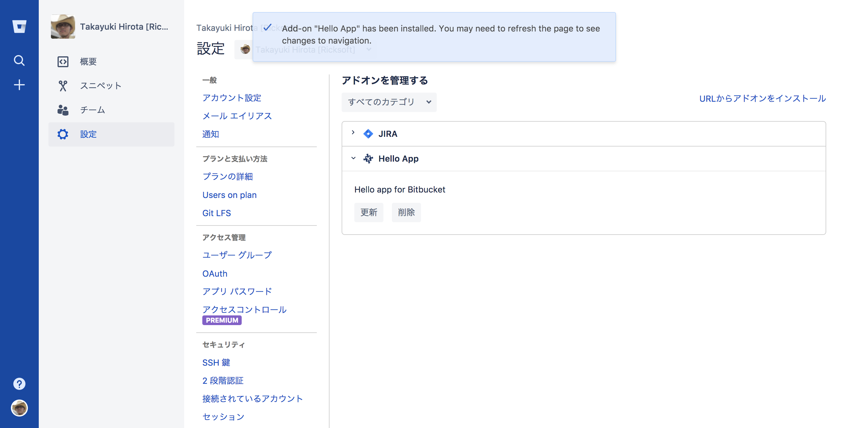Click the overview code bracket icon
This screenshot has height=428, width=868.
pyautogui.click(x=63, y=62)
